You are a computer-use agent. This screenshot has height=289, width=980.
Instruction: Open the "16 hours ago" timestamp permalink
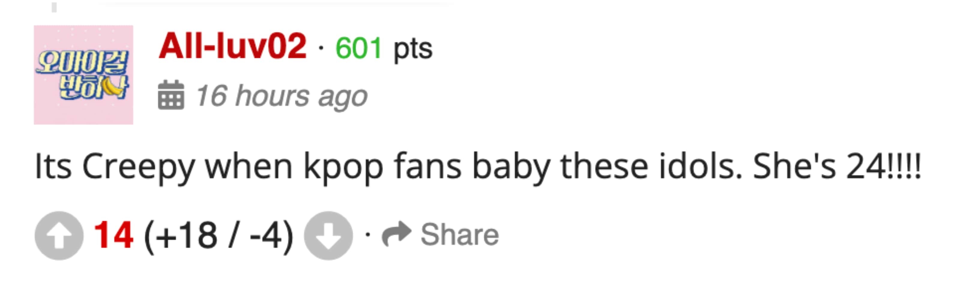click(282, 96)
